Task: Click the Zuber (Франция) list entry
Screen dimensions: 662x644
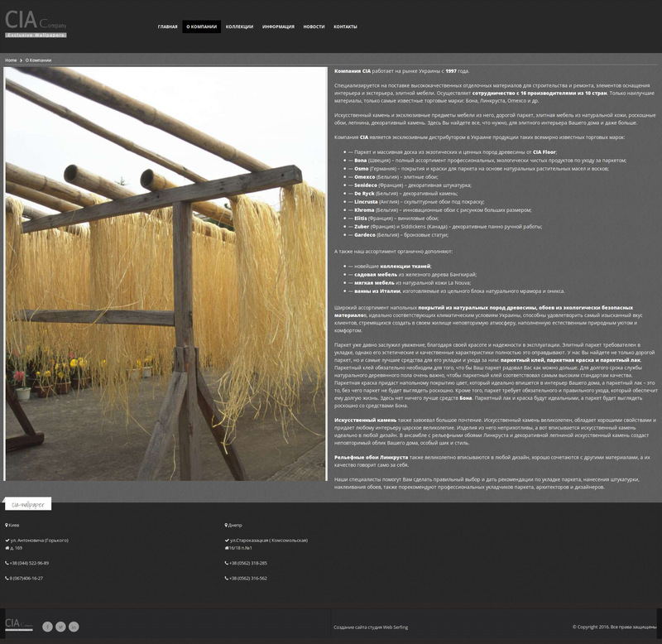Action: [445, 227]
